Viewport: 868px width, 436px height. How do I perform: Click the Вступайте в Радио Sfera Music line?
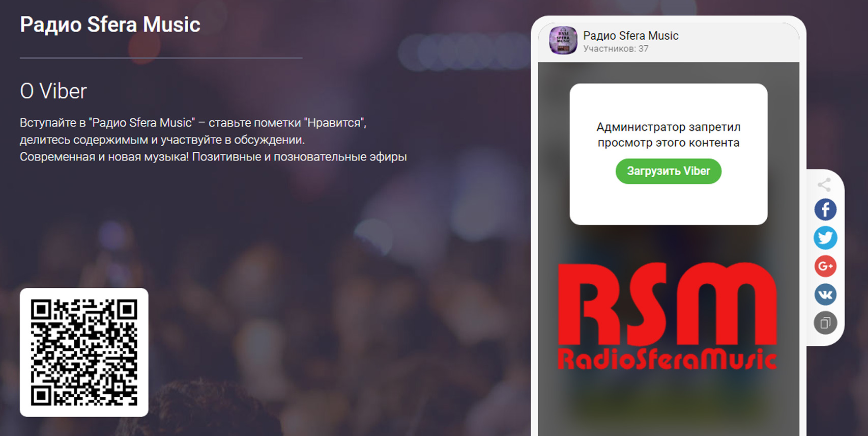(x=193, y=123)
